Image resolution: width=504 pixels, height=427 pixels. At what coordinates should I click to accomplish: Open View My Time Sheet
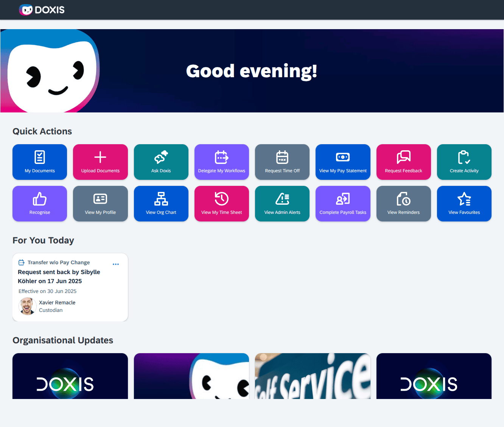click(222, 204)
